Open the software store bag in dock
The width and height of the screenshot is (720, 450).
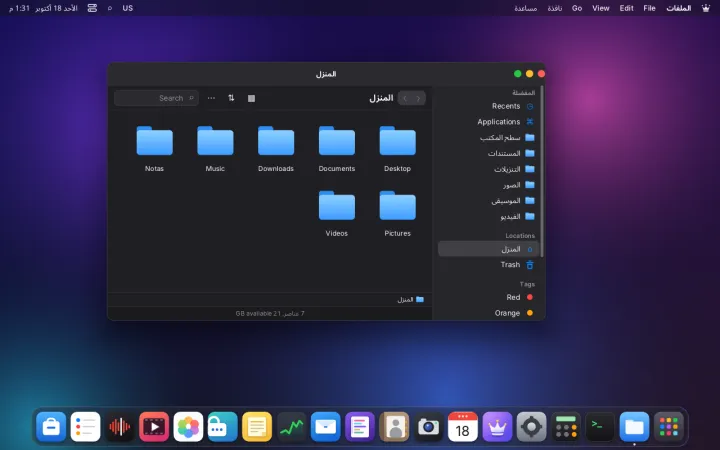tap(51, 427)
